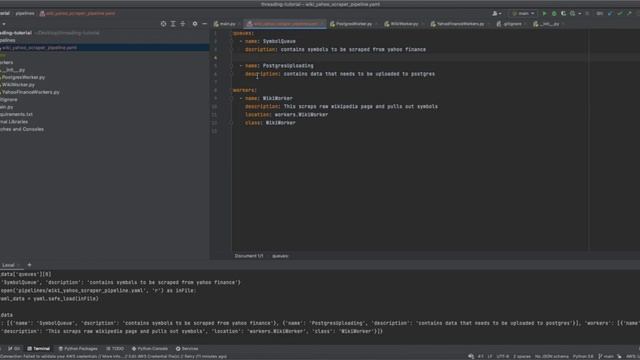
Task: Click the Git commit checkmark icon
Action: [620, 13]
